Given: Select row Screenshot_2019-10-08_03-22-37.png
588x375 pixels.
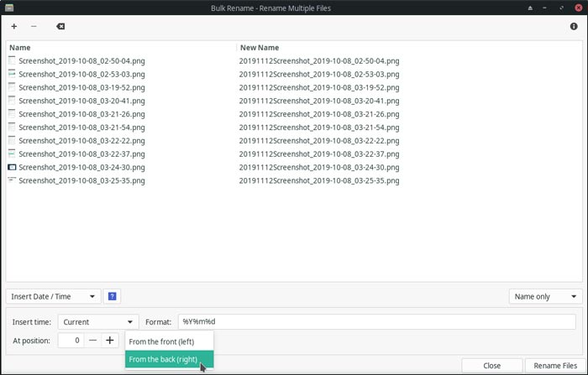Looking at the screenshot, I should tap(294, 154).
